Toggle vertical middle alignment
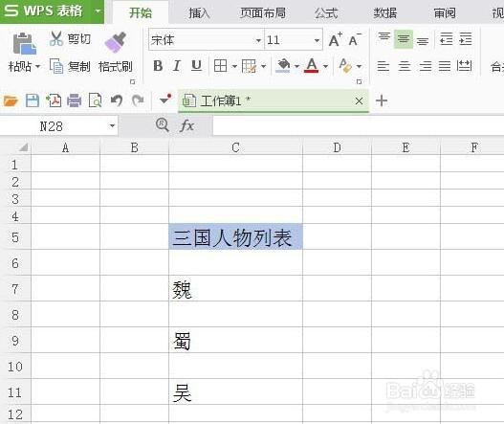The width and height of the screenshot is (504, 424). (x=404, y=39)
